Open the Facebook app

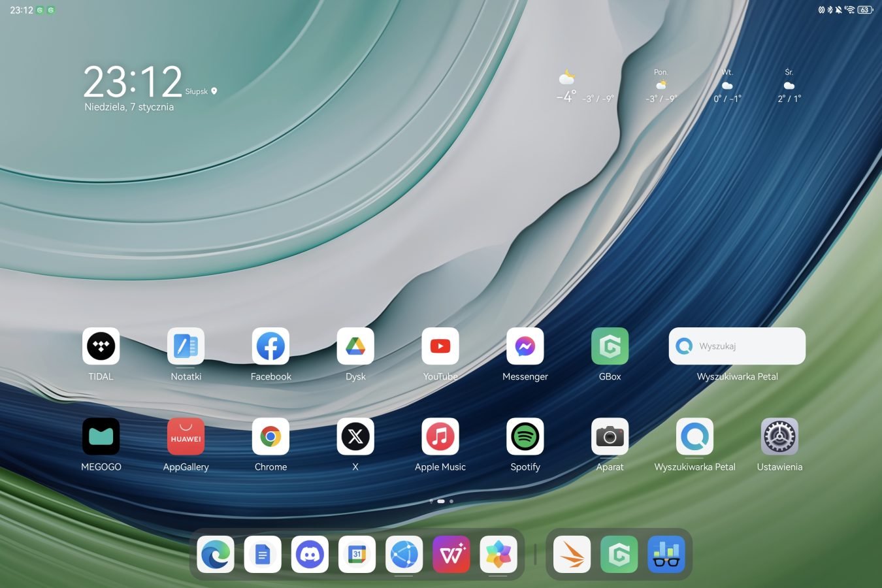(270, 346)
